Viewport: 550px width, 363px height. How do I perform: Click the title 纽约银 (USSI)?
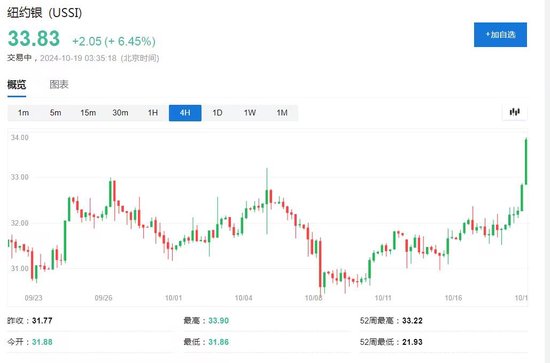(x=45, y=13)
